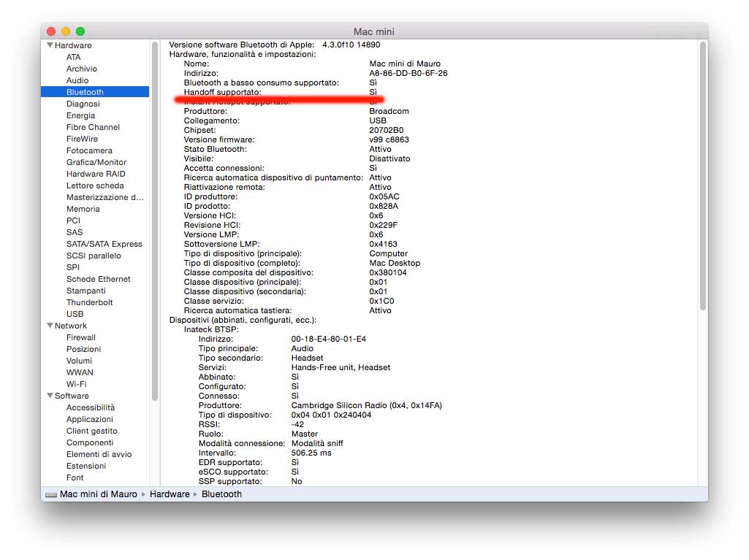Open Diagnosi in the sidebar
This screenshot has width=749, height=560.
point(83,104)
